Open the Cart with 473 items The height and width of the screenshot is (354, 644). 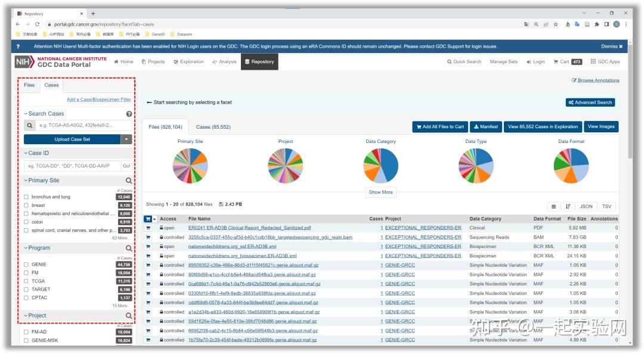click(x=568, y=61)
